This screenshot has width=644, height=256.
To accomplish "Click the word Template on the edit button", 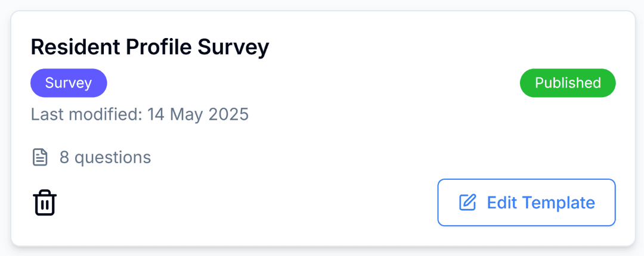I will coord(559,202).
